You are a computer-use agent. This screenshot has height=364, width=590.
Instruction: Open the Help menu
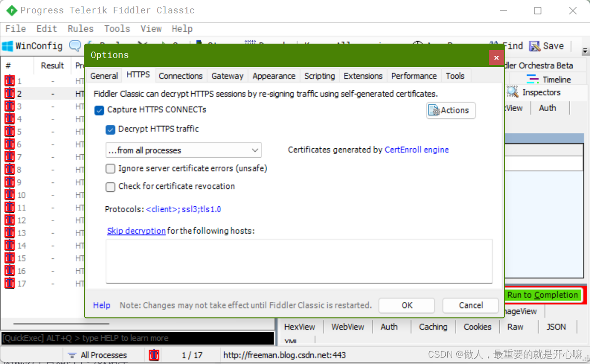[182, 29]
